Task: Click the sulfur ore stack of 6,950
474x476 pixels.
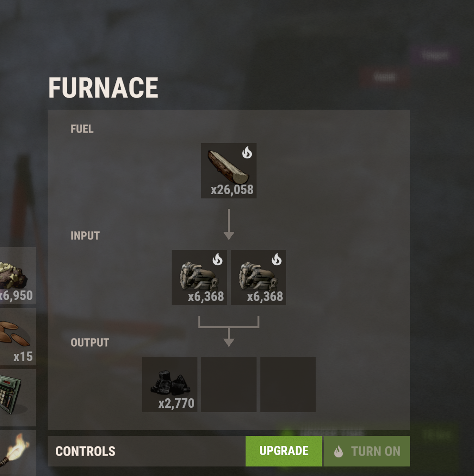Action: pos(18,276)
